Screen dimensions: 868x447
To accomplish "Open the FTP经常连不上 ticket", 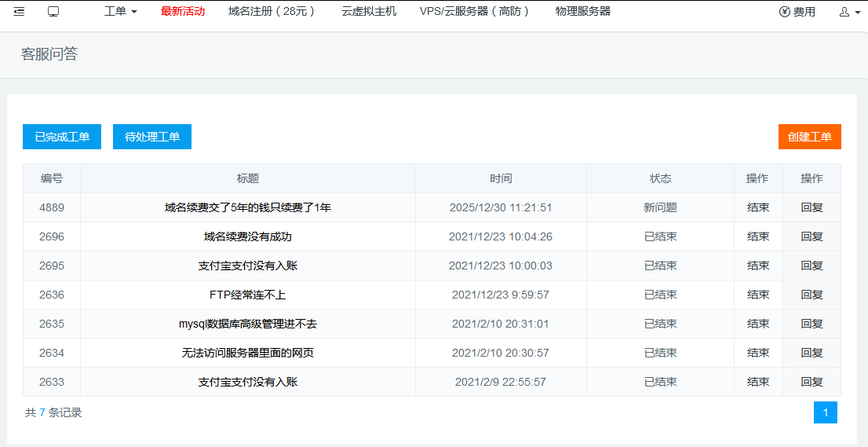I will click(x=247, y=295).
